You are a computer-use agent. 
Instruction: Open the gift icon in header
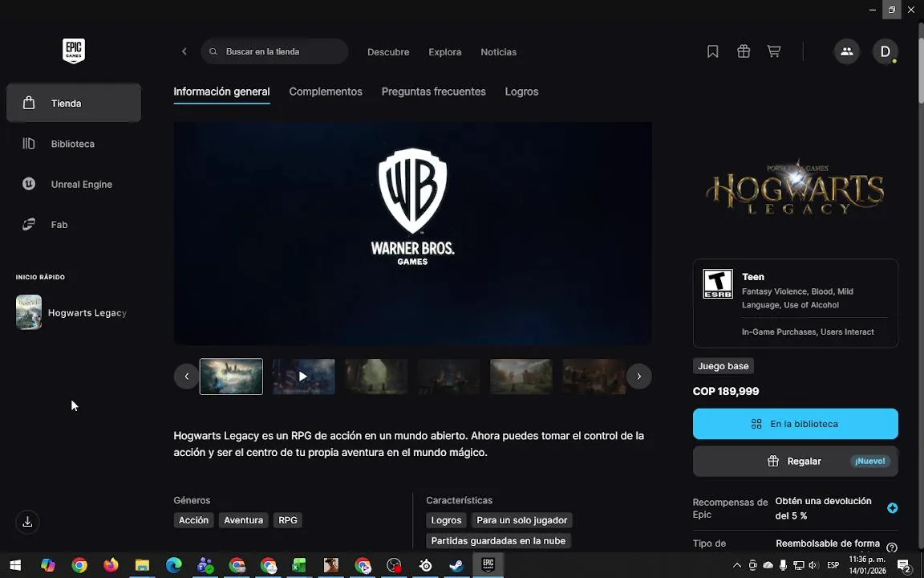[x=744, y=52]
